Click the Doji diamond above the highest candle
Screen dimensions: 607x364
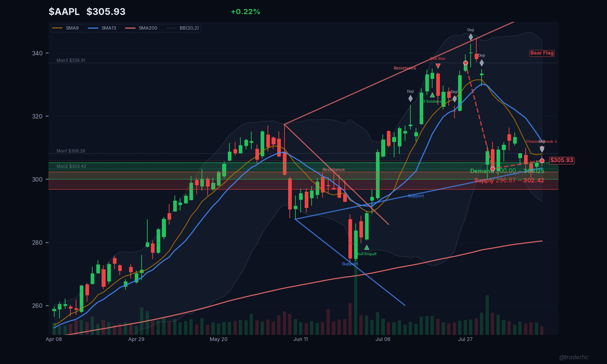[471, 37]
